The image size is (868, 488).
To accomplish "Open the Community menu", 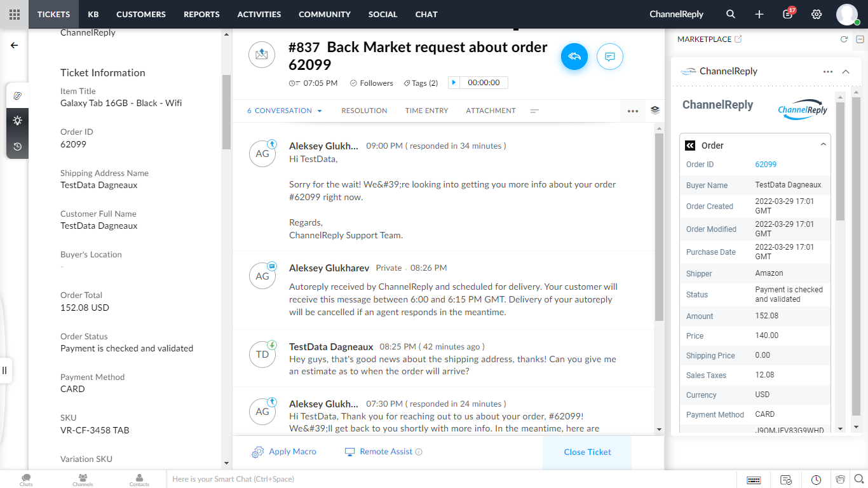I will [x=325, y=14].
